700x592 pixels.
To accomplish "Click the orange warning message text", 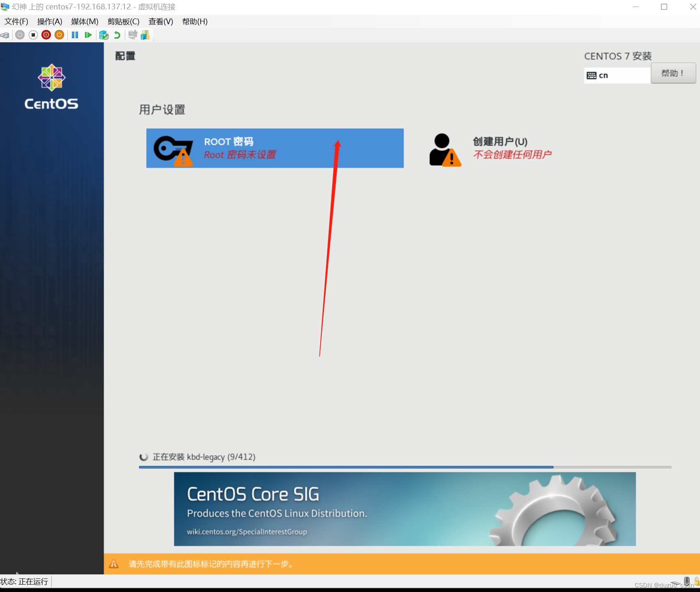I will pos(211,564).
